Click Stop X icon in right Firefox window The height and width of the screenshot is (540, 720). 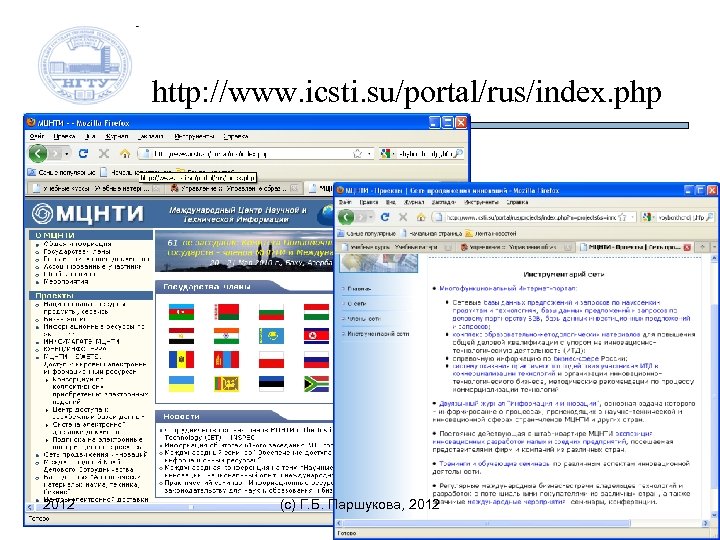pyautogui.click(x=403, y=217)
